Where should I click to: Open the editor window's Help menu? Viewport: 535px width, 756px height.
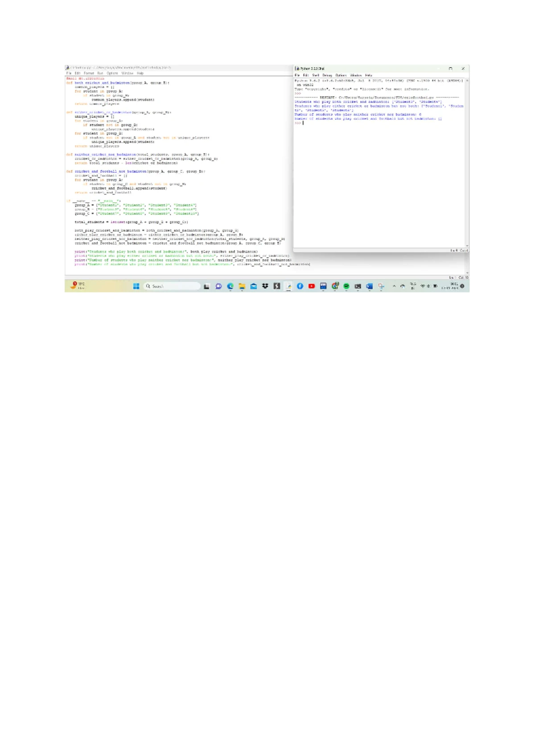click(140, 73)
